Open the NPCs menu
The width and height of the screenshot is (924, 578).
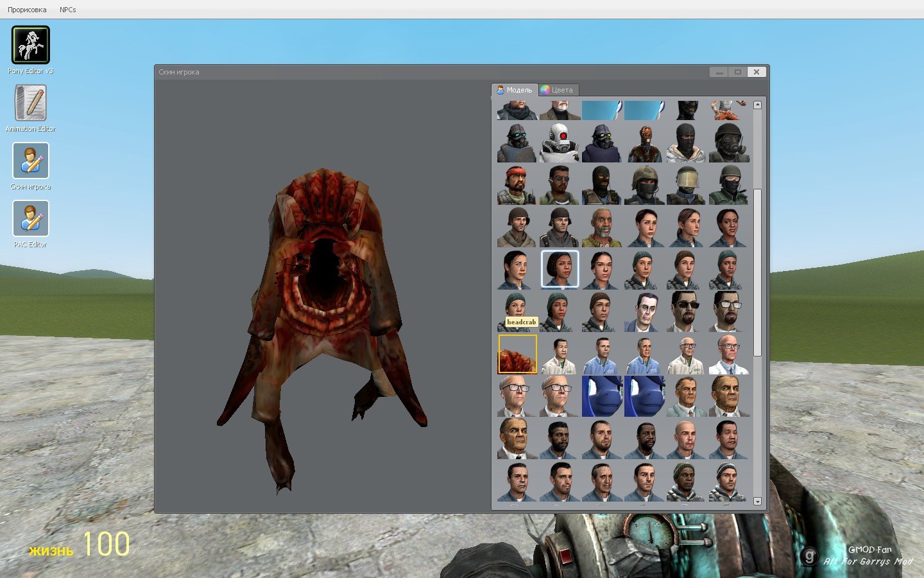[x=67, y=10]
